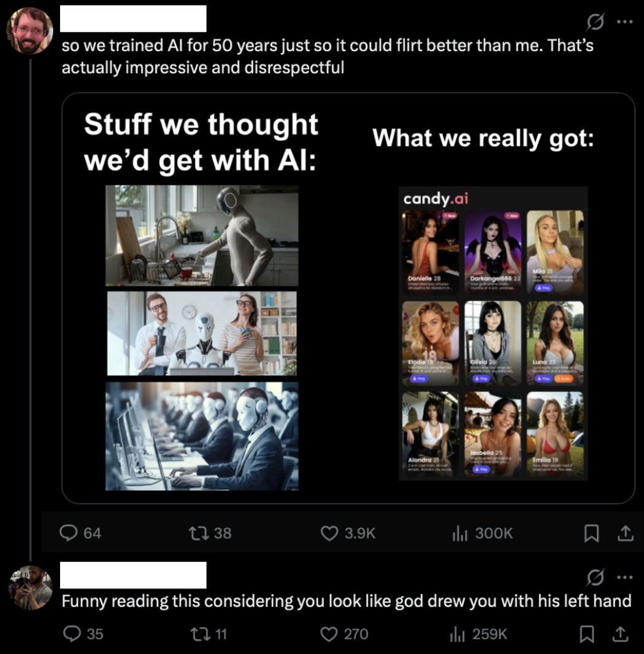Open the attached AI meme image
This screenshot has height=654, width=644.
(x=348, y=298)
